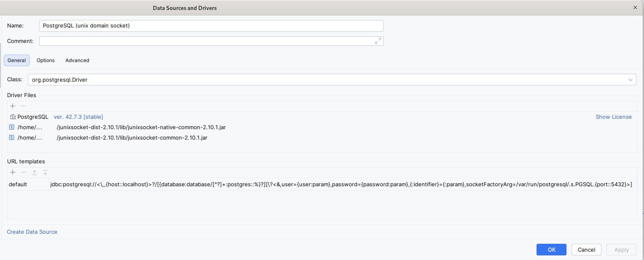Move the URL template up

point(35,172)
